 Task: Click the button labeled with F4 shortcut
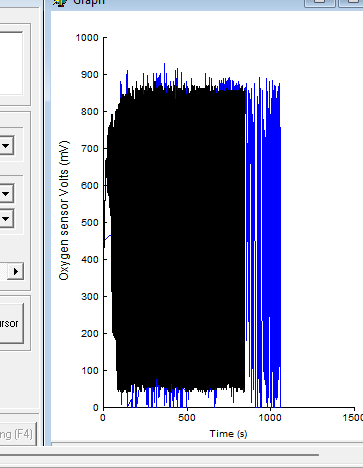(17, 434)
